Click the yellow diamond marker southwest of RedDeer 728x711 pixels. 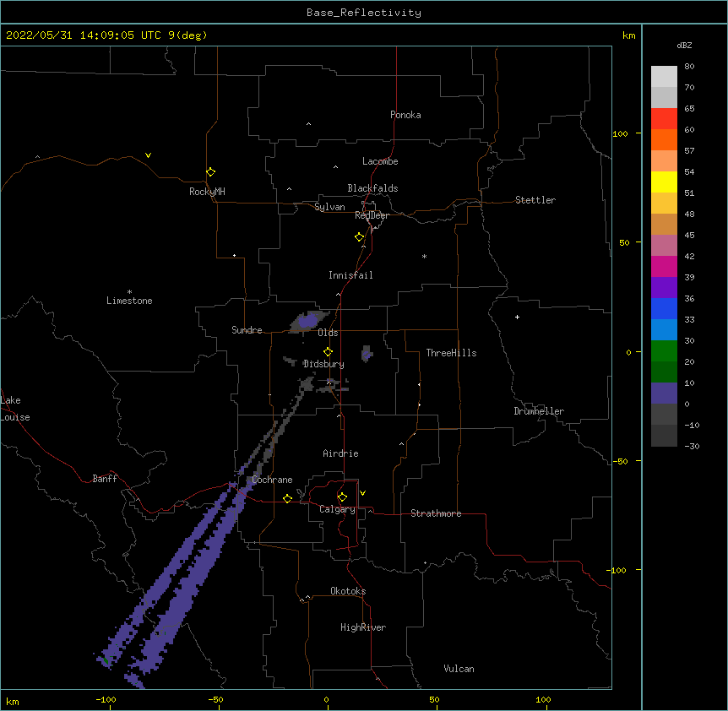pos(359,237)
